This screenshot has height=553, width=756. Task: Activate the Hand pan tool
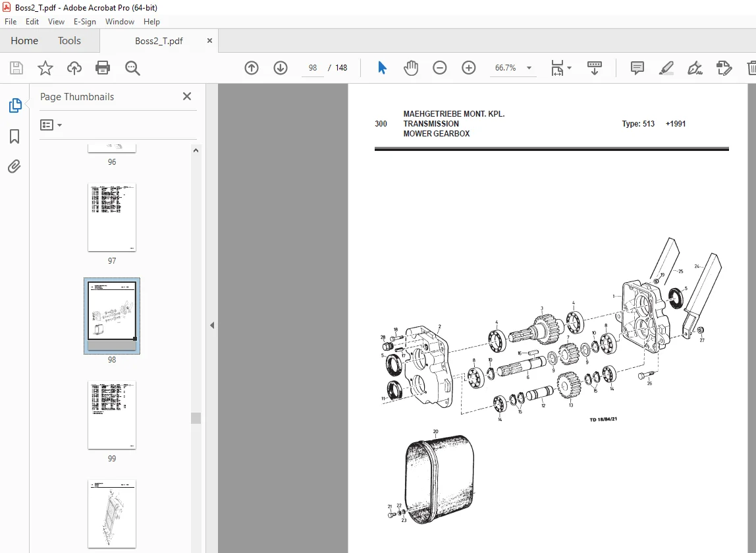(411, 68)
